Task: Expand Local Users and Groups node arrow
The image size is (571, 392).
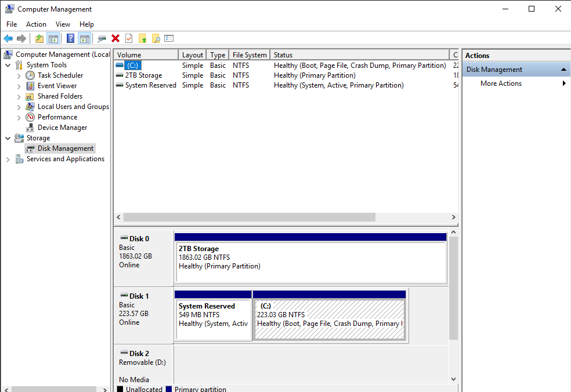Action: pos(19,107)
